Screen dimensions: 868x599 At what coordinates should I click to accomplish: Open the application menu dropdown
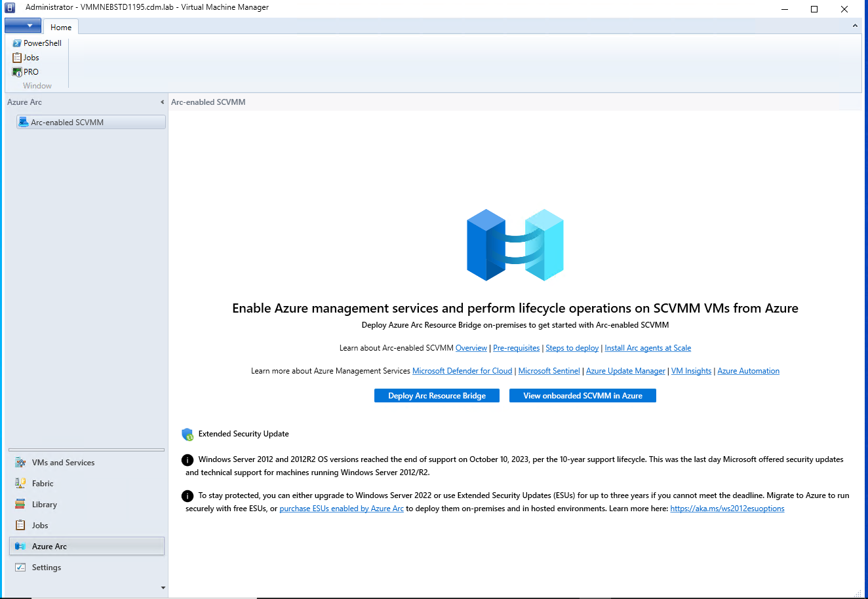point(22,25)
